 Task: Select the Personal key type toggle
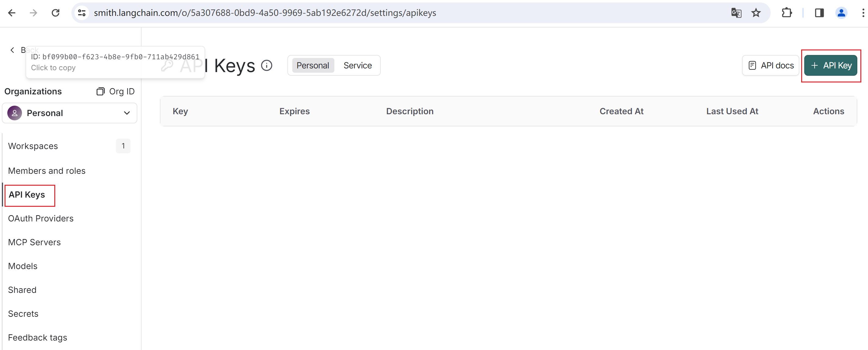[312, 65]
